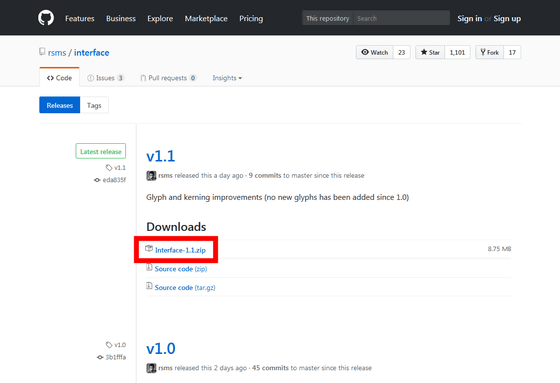
Task: Click the tag icon next to v1.0
Action: [x=109, y=345]
